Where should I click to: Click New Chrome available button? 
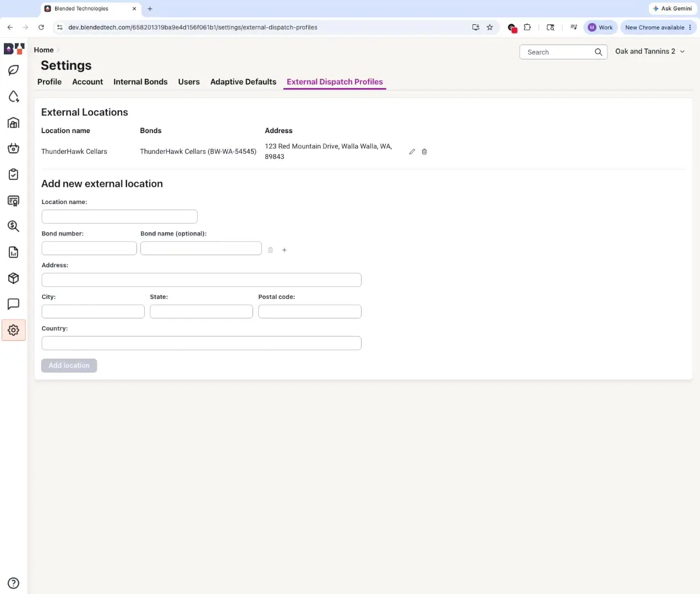pyautogui.click(x=658, y=28)
